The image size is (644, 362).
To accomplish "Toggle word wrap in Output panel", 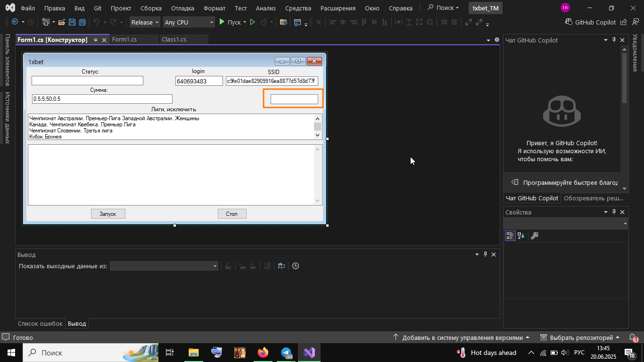I will coord(281,266).
